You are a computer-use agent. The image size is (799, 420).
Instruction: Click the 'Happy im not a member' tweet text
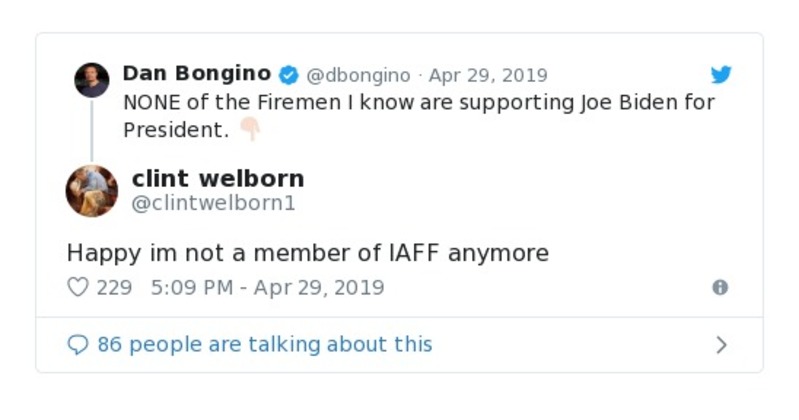click(308, 253)
